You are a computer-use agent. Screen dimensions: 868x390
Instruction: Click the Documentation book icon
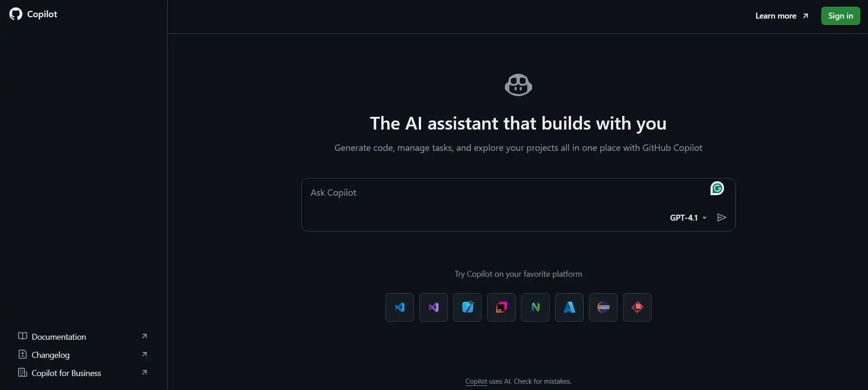click(x=23, y=336)
